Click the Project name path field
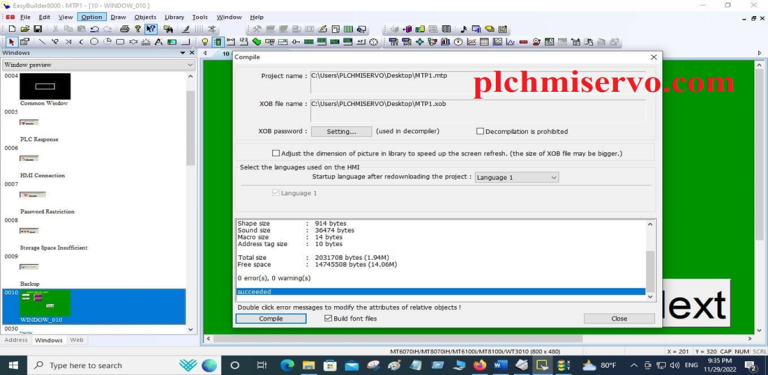Screen dimensions: 768x375 click(x=478, y=82)
